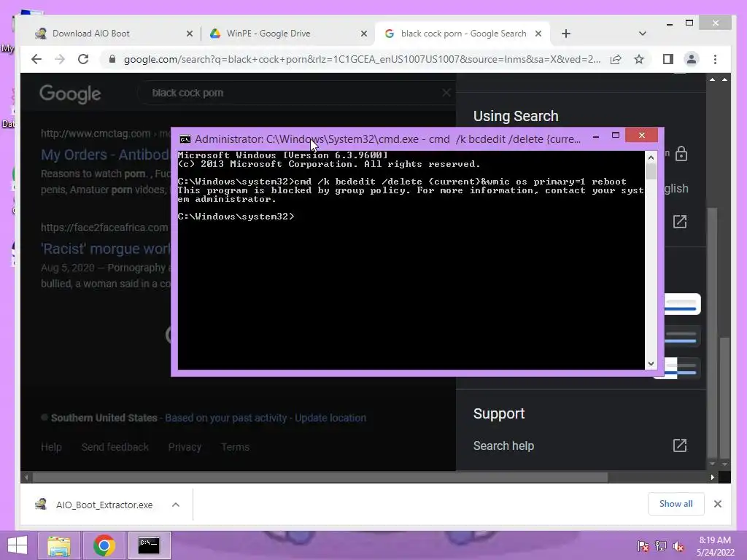Open the My Orders search result

tap(105, 155)
